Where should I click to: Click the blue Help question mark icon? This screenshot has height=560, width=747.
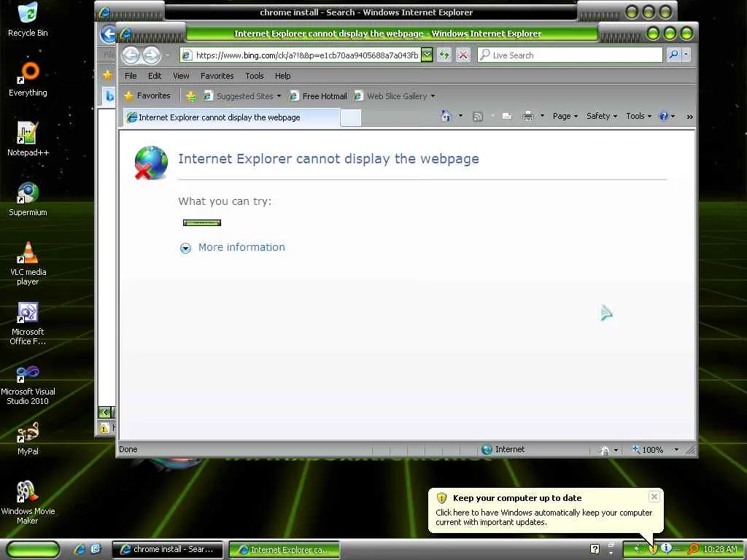point(663,116)
